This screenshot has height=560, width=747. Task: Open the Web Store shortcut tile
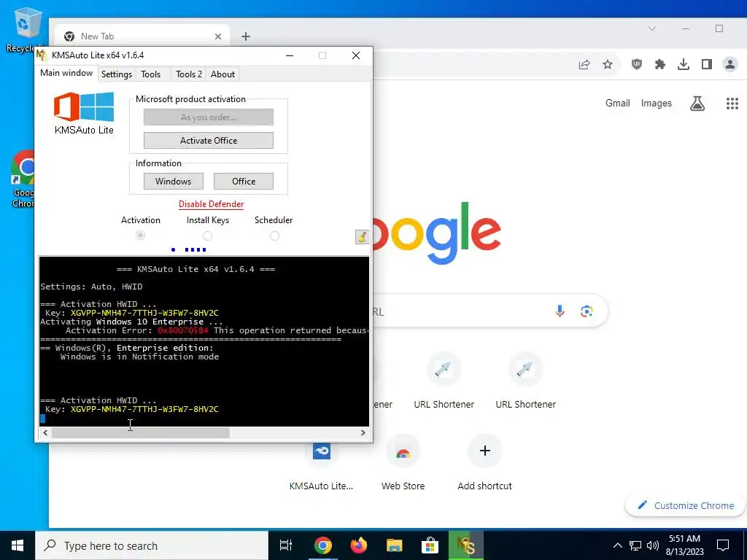[x=403, y=463]
